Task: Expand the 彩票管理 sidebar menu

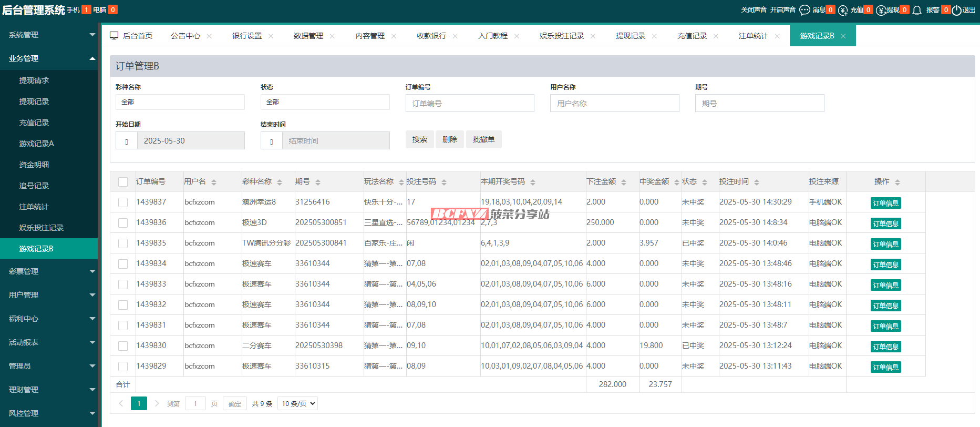Action: [x=49, y=271]
